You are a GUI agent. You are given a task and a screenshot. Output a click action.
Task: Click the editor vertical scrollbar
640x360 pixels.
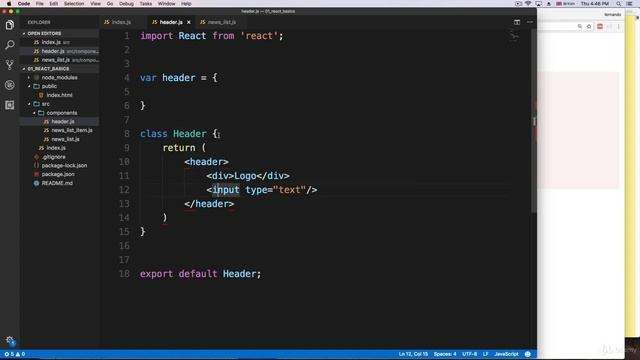click(534, 121)
